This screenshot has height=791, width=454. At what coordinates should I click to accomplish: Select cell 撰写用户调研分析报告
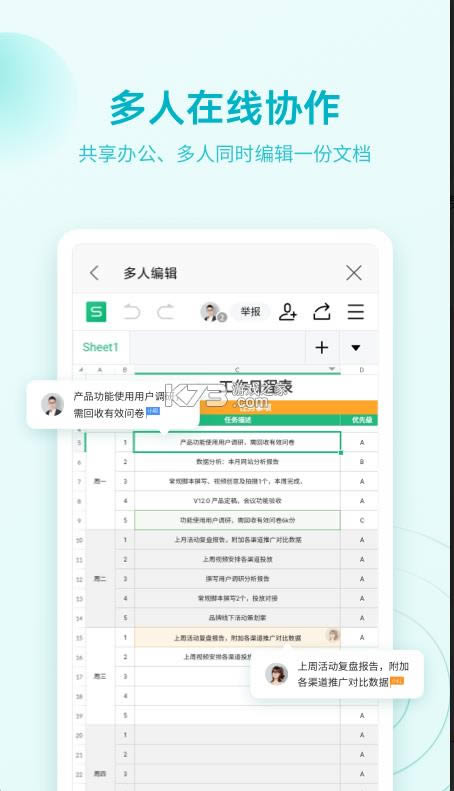pyautogui.click(x=237, y=579)
